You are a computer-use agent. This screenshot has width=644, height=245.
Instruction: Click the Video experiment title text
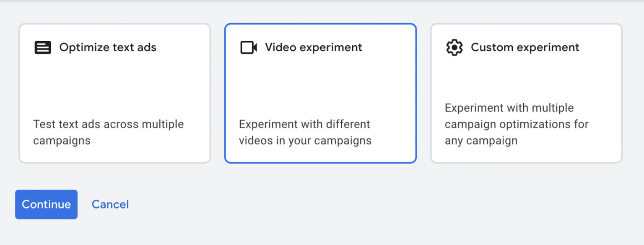coord(313,47)
